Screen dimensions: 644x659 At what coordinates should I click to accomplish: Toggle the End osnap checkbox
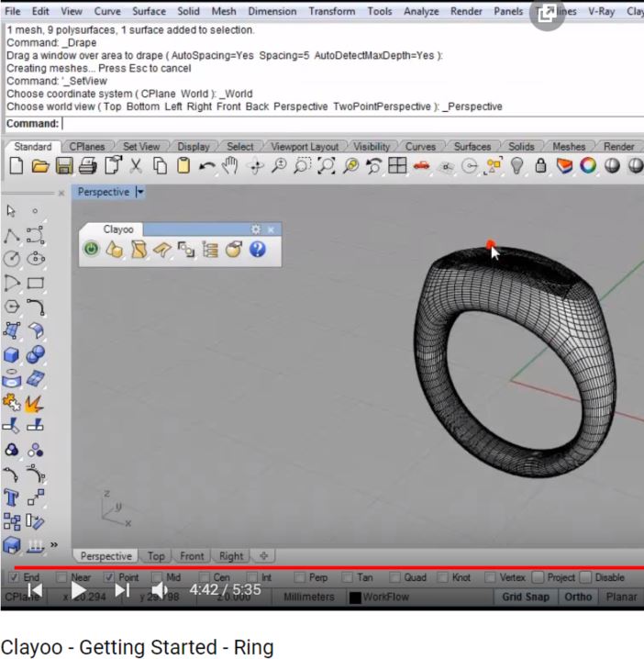click(x=14, y=577)
